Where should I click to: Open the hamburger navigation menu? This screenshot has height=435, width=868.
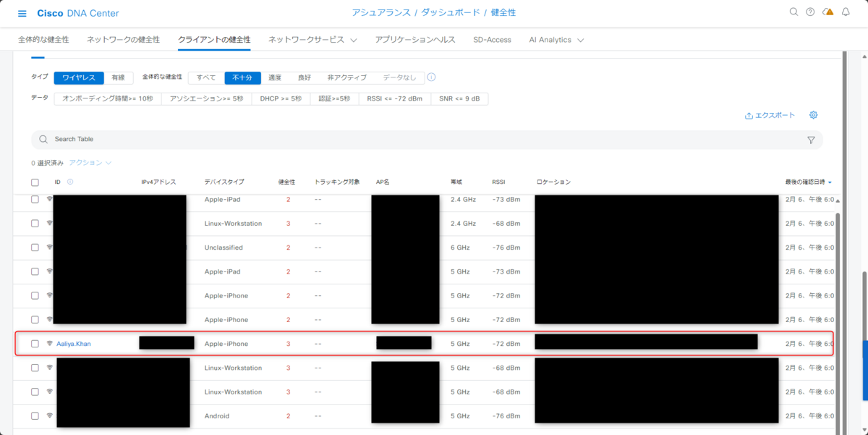pos(22,14)
